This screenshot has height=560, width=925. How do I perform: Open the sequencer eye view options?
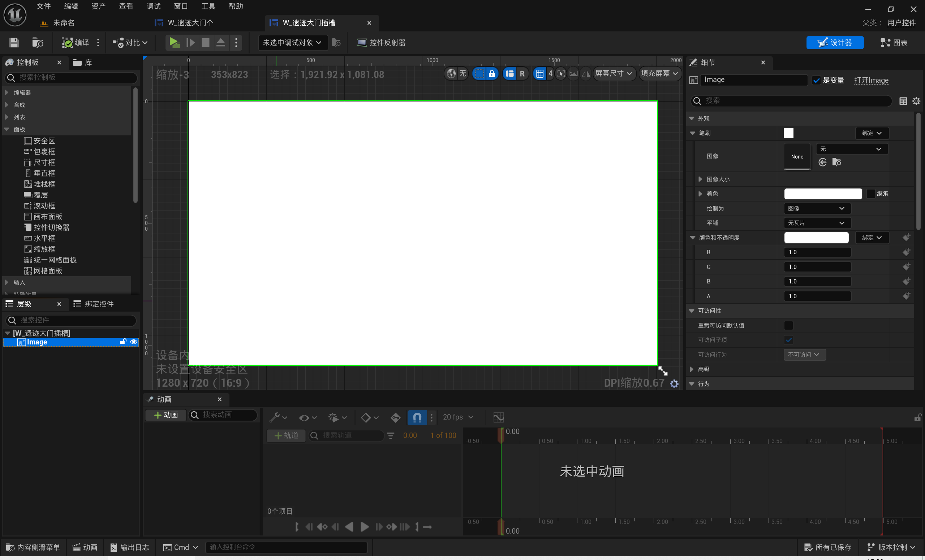pyautogui.click(x=308, y=417)
